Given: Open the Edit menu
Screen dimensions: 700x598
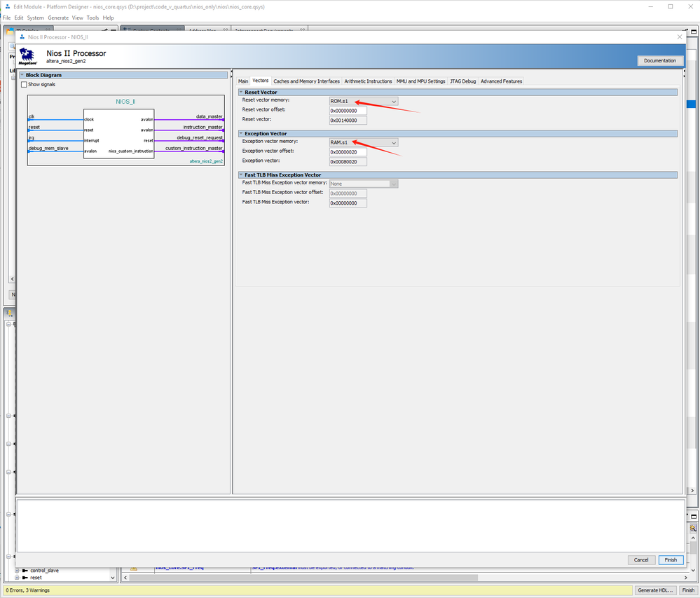Looking at the screenshot, I should [19, 18].
